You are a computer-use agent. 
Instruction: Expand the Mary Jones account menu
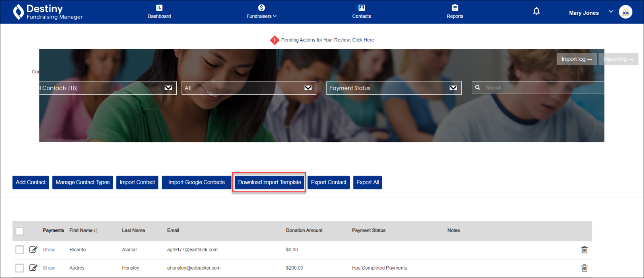pos(611,12)
